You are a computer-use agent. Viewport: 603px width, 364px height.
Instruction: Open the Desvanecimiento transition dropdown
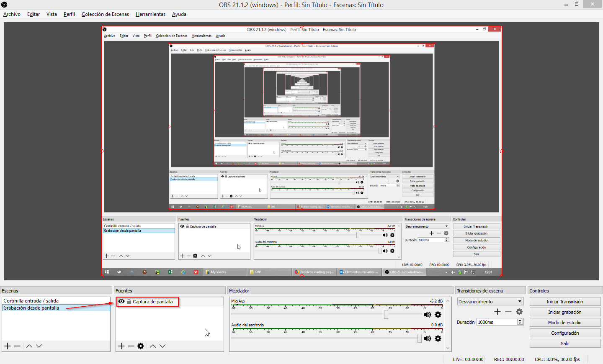(490, 301)
